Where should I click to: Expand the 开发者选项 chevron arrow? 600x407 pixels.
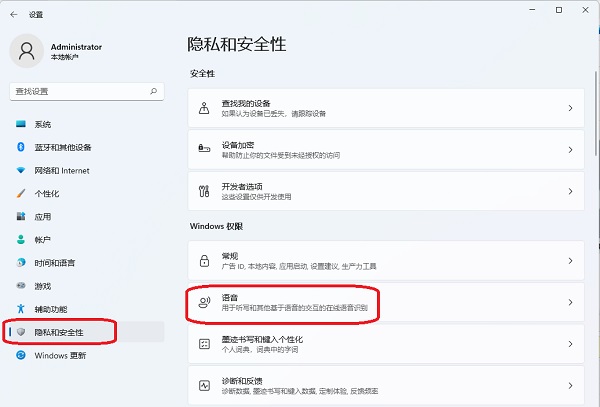570,190
